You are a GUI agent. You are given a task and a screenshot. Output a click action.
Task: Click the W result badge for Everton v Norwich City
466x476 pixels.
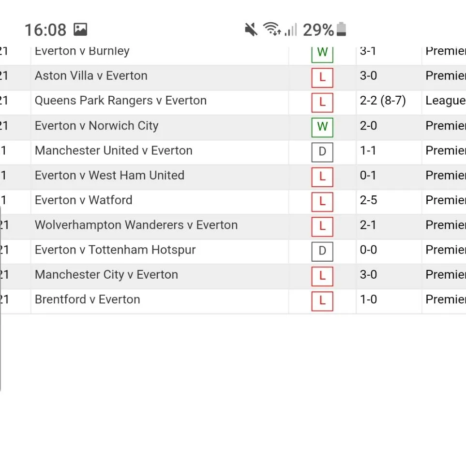(x=322, y=127)
